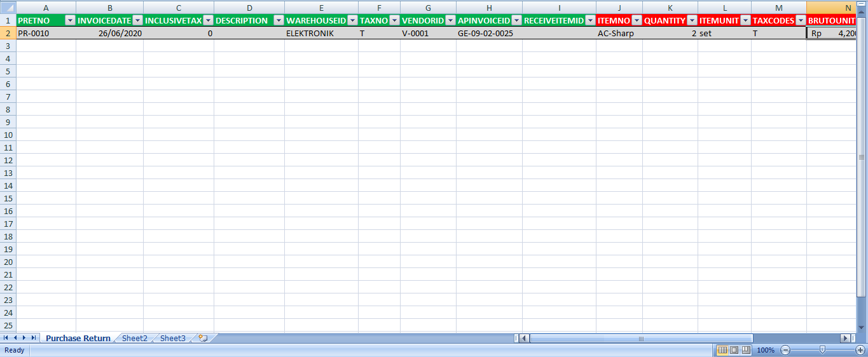Select column H header
This screenshot has height=357, width=868.
click(x=489, y=8)
